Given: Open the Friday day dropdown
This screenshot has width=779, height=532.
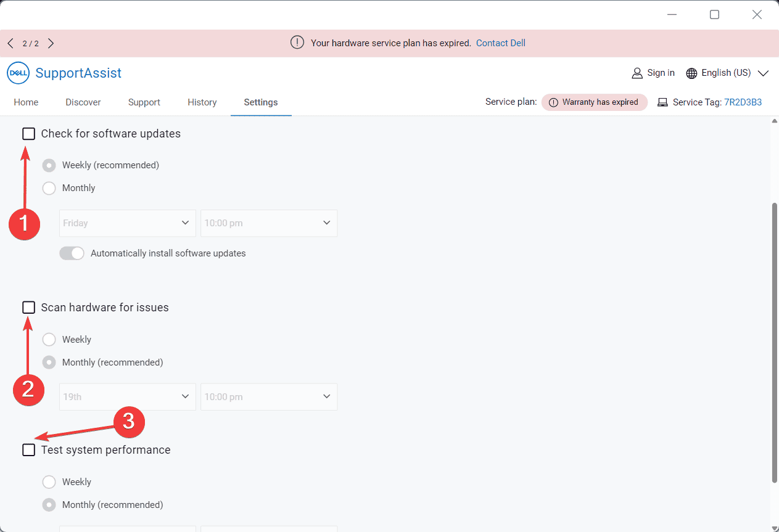Looking at the screenshot, I should (128, 223).
